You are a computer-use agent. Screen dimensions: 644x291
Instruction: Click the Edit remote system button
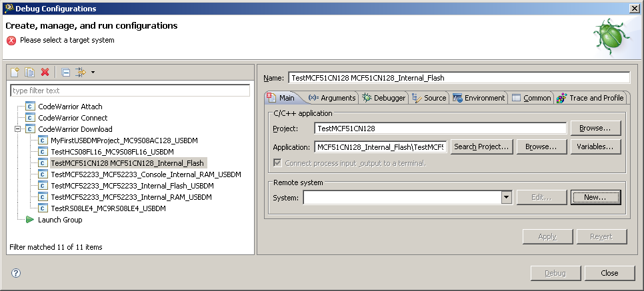pos(542,197)
